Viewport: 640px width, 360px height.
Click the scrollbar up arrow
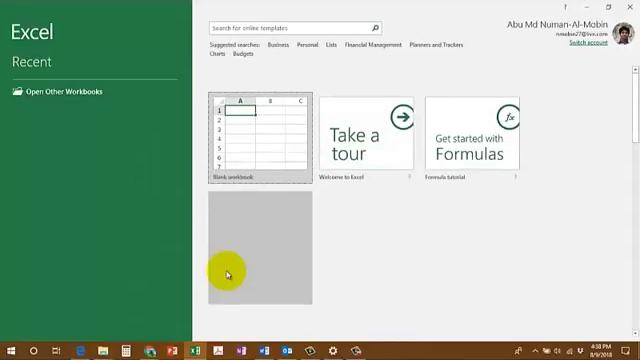(x=636, y=70)
